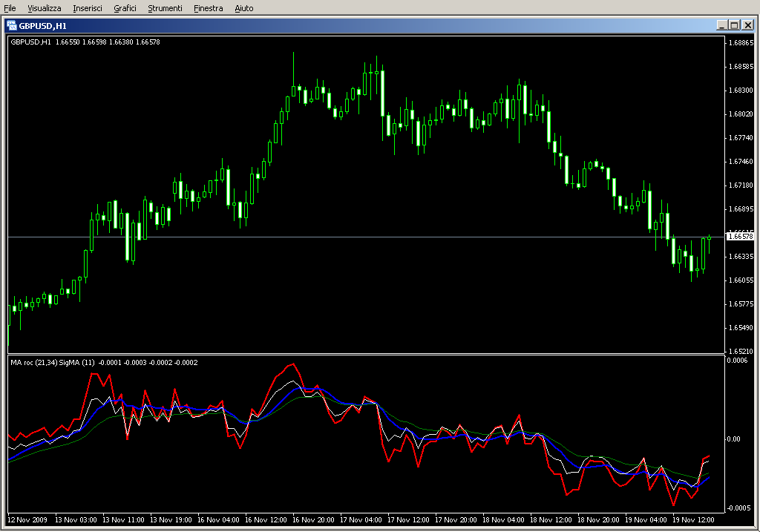Click the 17 Nov 04:00 time axis label

point(361,520)
